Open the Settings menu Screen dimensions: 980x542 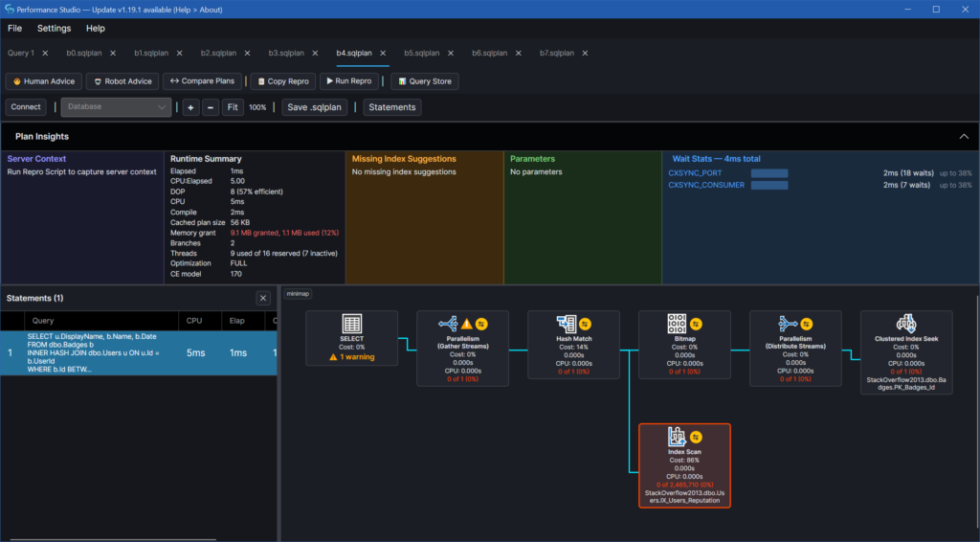point(54,28)
